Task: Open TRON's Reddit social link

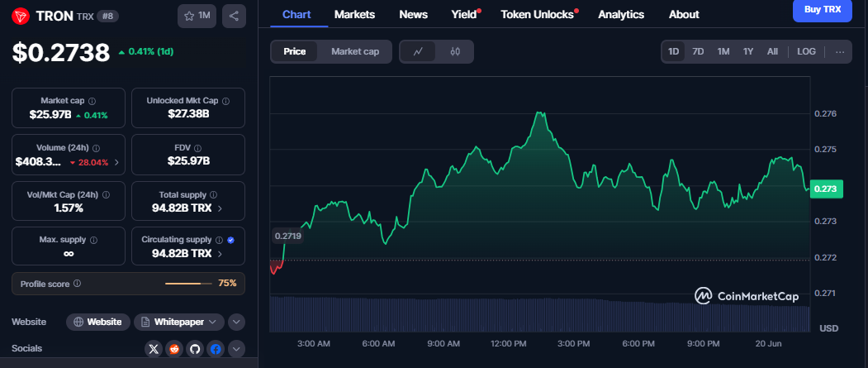Action: coord(174,349)
